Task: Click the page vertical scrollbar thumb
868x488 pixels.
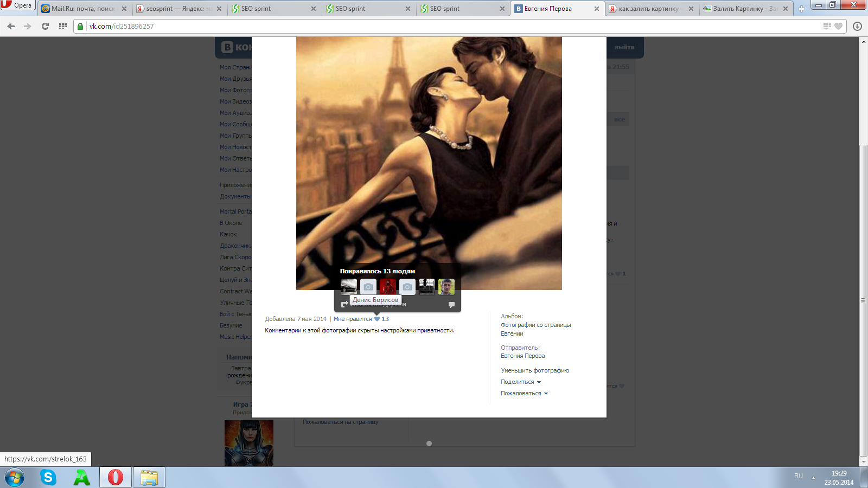Action: (x=863, y=301)
